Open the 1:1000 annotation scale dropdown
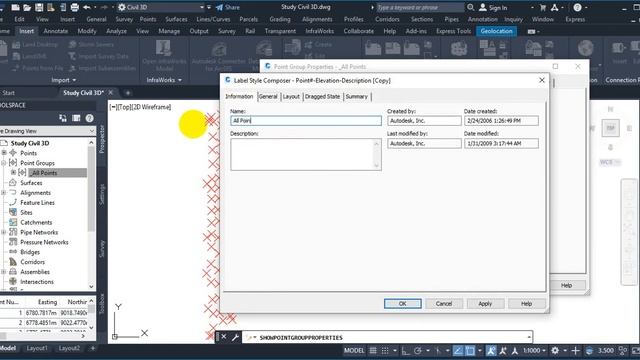 534,350
